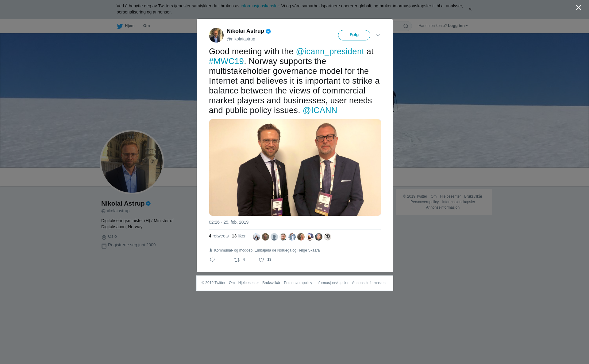Enlarge the tweet photo of two men
The height and width of the screenshot is (364, 589).
295,167
